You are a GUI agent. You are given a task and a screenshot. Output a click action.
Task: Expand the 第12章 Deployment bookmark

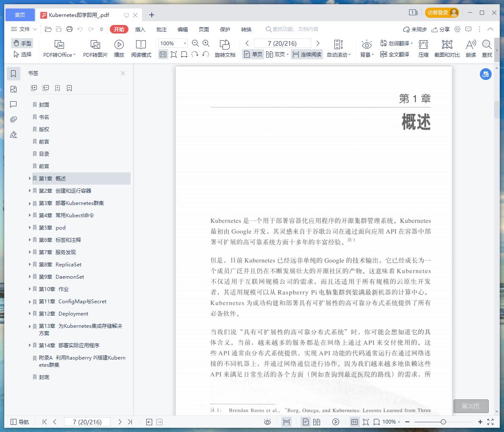tap(30, 313)
